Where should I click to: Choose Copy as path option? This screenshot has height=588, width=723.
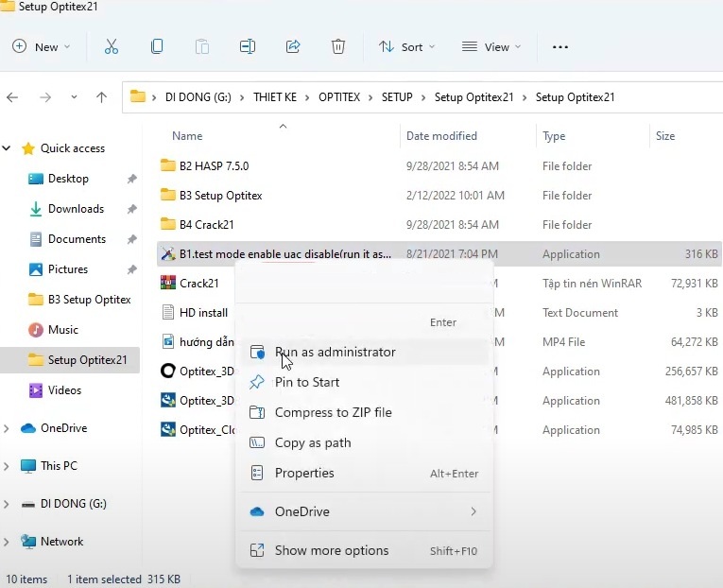(312, 442)
